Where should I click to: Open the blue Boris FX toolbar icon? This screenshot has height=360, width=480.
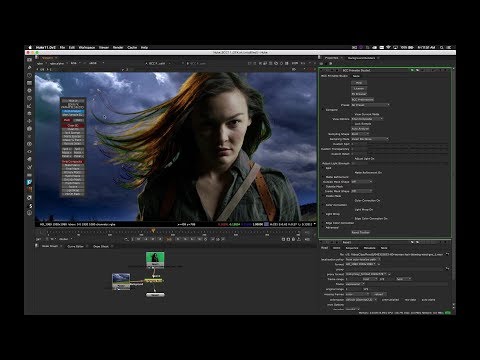pyautogui.click(x=29, y=182)
